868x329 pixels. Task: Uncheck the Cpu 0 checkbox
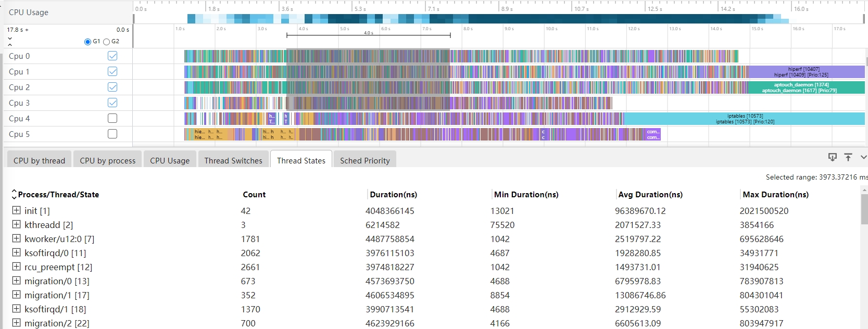click(x=112, y=56)
